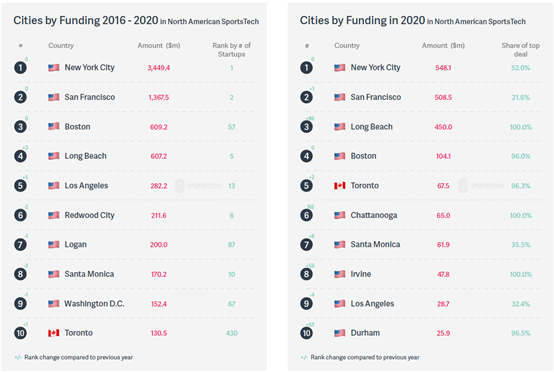Click the 96.5% share value for Durham

point(520,333)
